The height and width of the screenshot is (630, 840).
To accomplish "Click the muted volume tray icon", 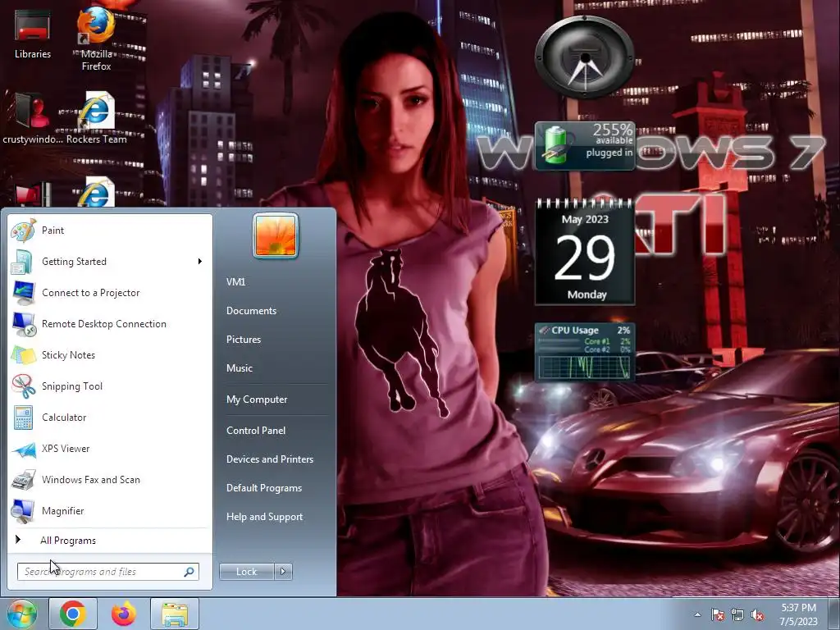I will tap(757, 615).
